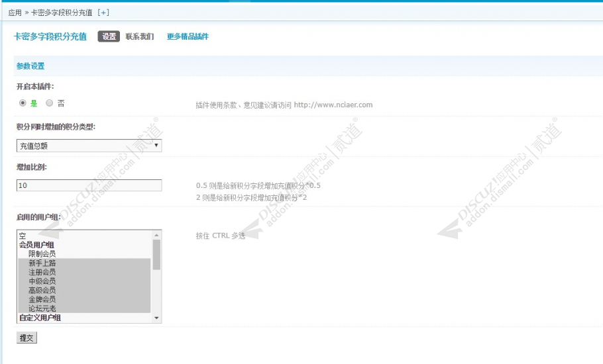This screenshot has height=364, width=603.
Task: Select the 是 radio button
Action: 23,103
